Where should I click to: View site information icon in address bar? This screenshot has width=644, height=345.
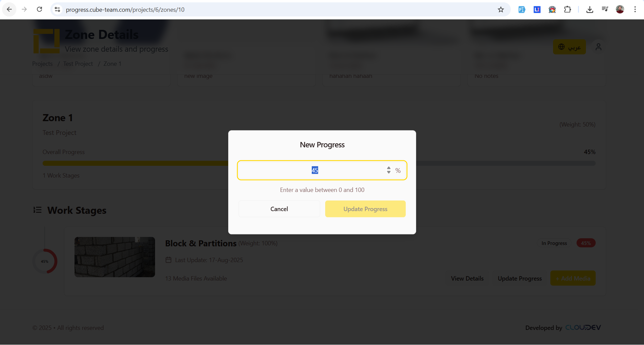click(x=57, y=9)
